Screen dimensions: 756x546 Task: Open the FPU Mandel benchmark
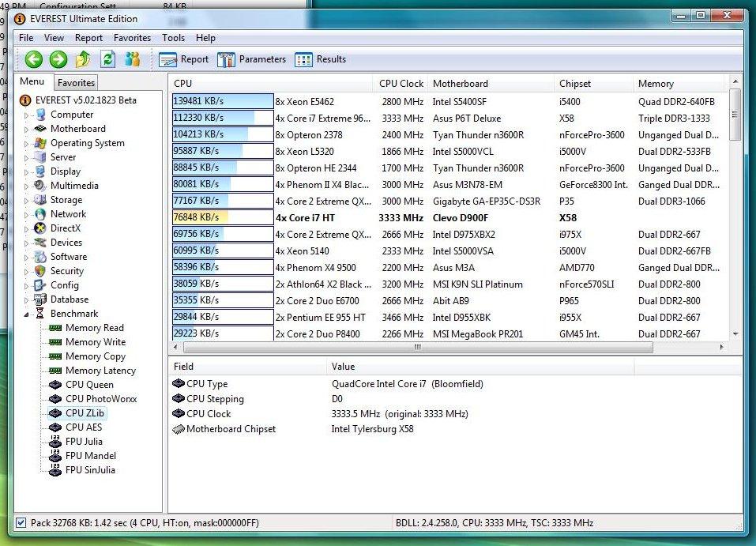pos(91,456)
